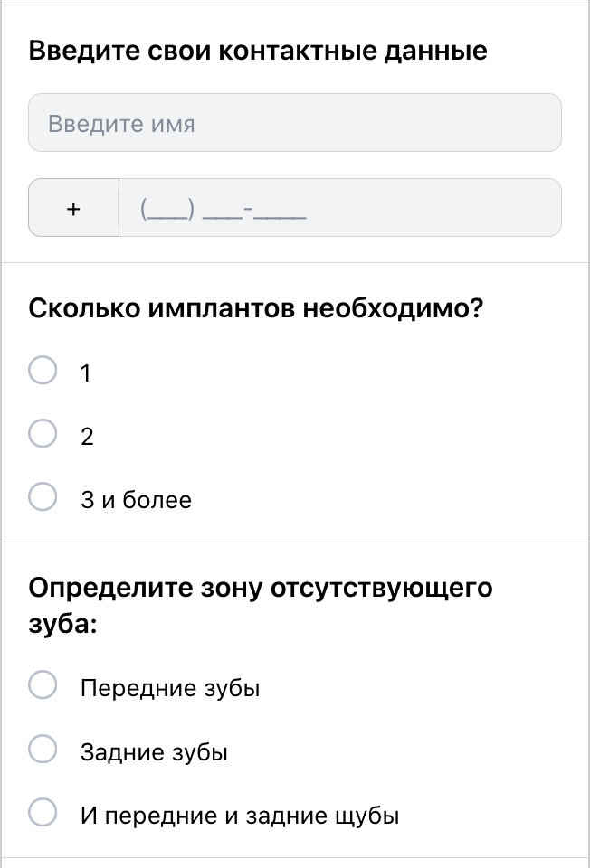Click the 'Передние зубы' label text
This screenshot has height=868, width=590.
tap(170, 688)
